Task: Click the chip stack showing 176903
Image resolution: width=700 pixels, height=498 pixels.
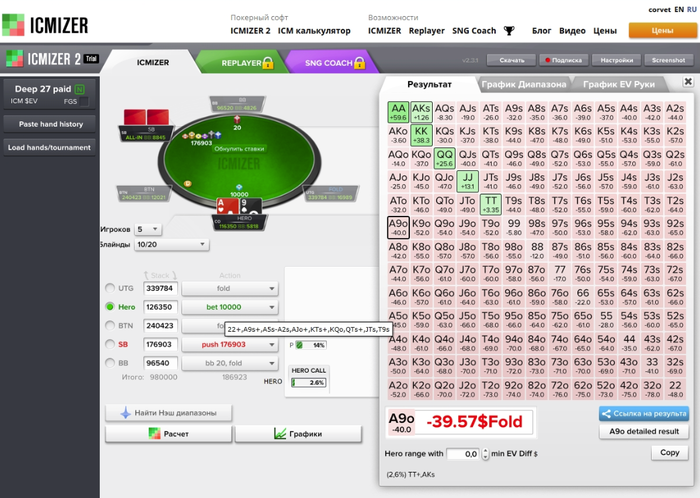Action: pyautogui.click(x=202, y=135)
